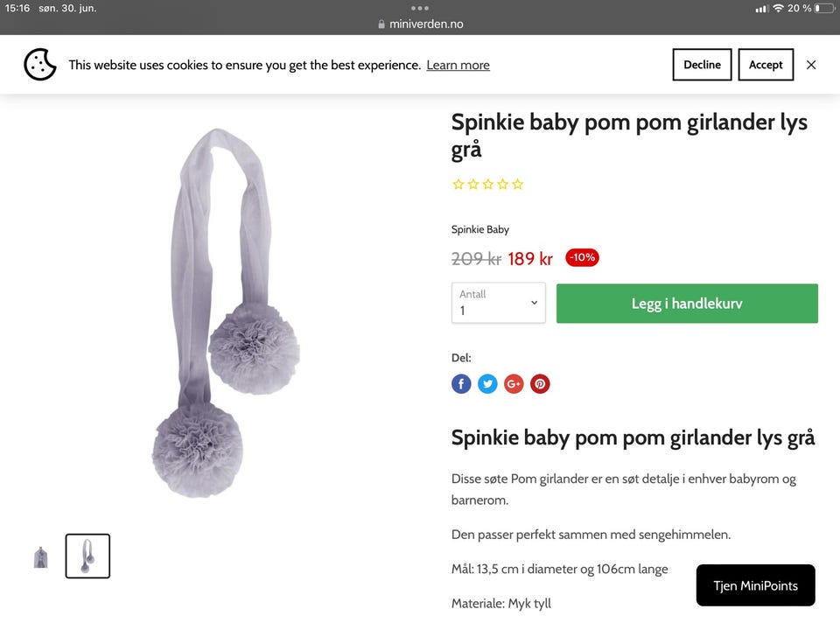Select the first product thumbnail
840x630 pixels.
coord(41,556)
